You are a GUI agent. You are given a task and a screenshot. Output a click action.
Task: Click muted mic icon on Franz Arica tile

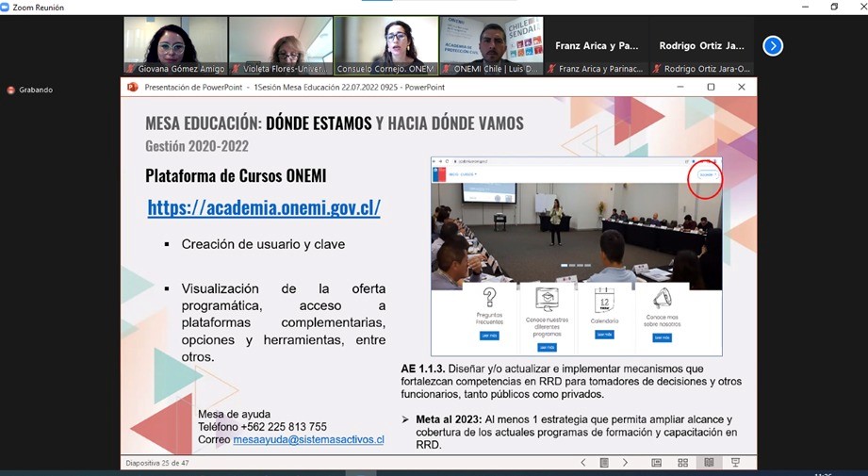click(551, 69)
